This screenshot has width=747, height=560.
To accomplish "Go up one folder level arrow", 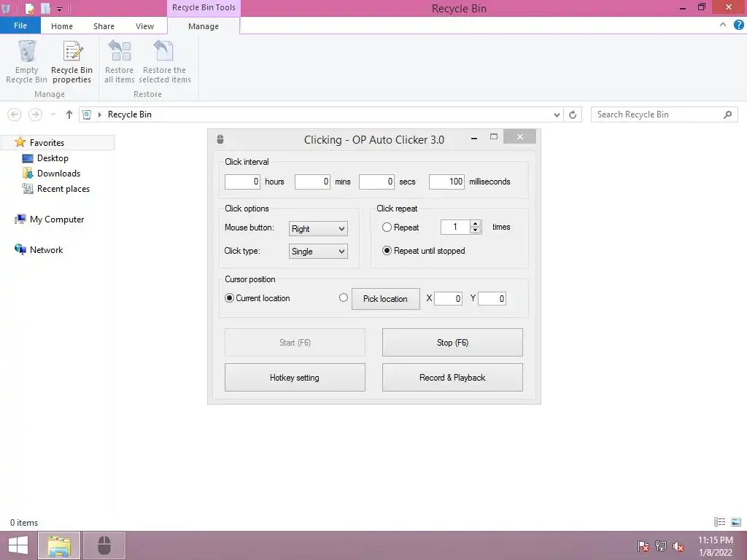I will click(69, 114).
